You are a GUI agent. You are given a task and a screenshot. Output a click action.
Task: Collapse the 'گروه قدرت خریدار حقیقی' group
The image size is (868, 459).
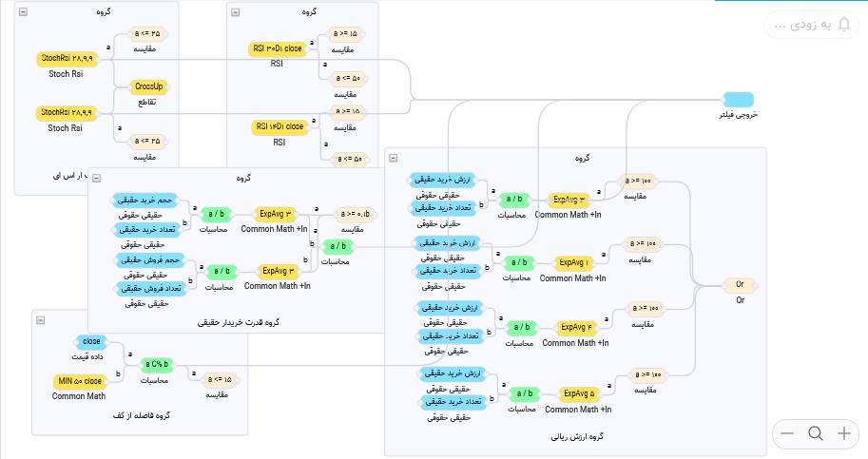(96, 178)
